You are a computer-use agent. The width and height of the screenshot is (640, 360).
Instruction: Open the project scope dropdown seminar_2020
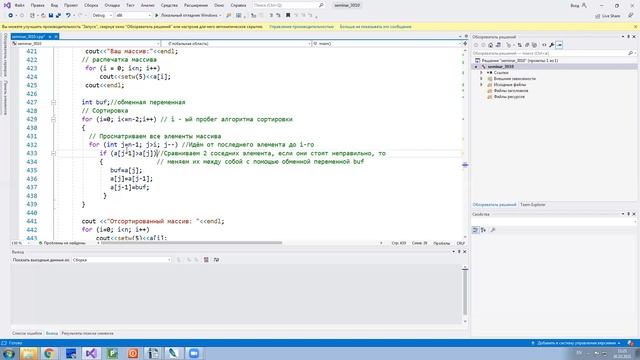click(86, 43)
